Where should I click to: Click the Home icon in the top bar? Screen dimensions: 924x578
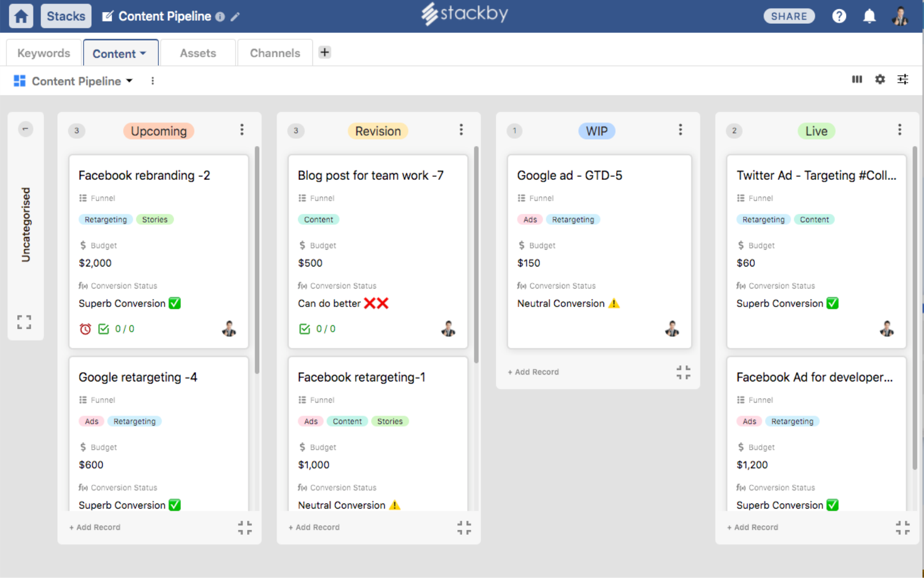pos(21,16)
